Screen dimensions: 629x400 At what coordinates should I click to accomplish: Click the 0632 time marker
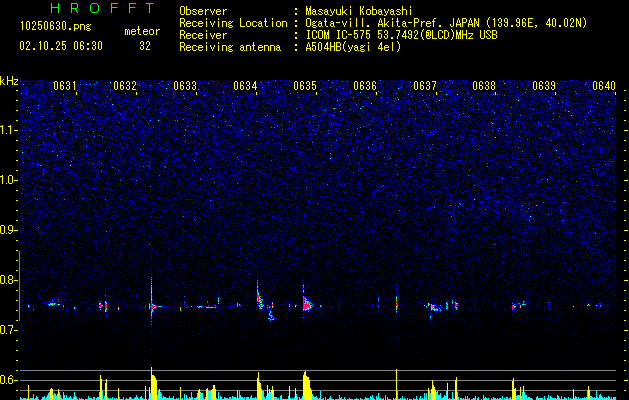[x=125, y=86]
